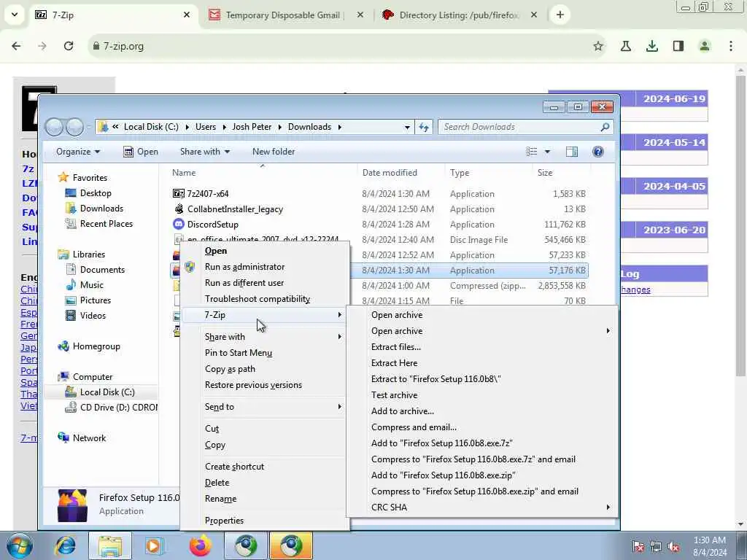
Task: Click the browser profile avatar icon
Action: (x=705, y=46)
